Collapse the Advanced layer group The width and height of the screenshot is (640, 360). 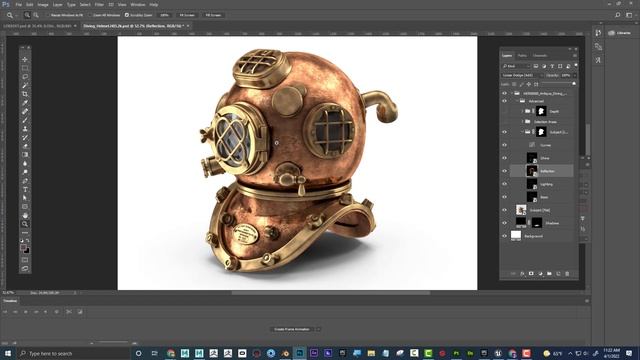tap(517, 101)
